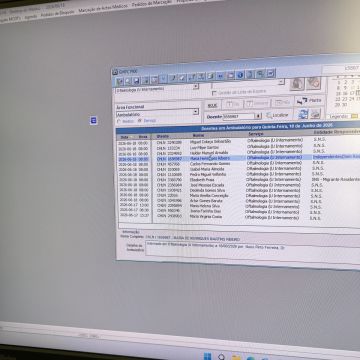Tick the Gestão de Lista de Espera checkbox
Screen dimensions: 360x360
point(214,93)
